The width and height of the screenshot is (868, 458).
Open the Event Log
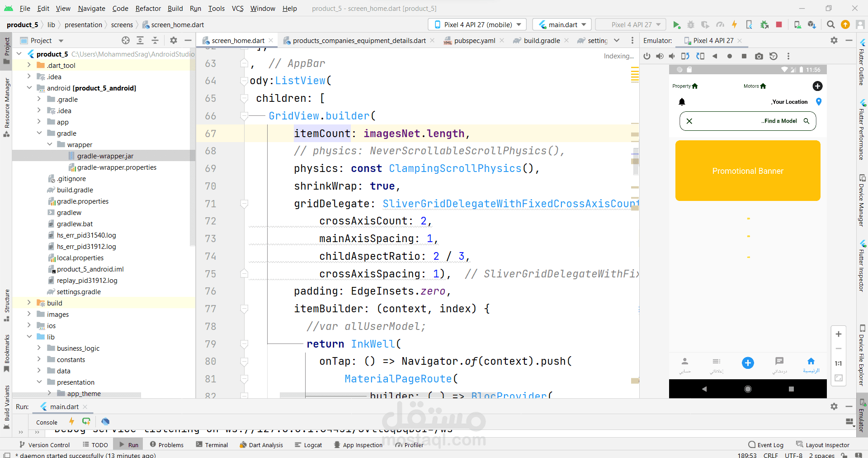coord(766,445)
